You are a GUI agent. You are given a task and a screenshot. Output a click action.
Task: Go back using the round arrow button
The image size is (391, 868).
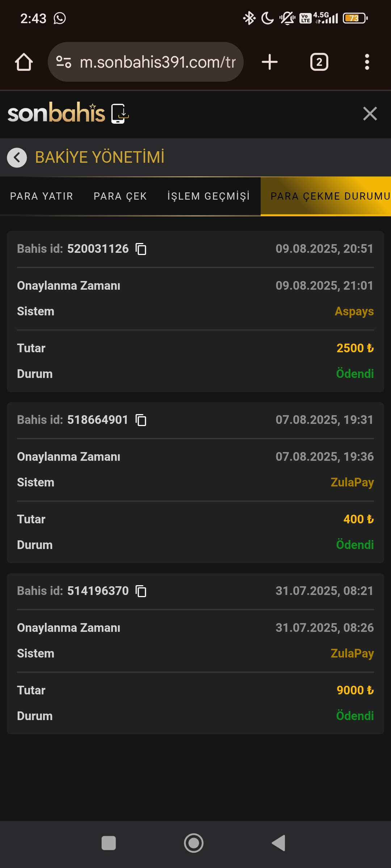tap(17, 158)
